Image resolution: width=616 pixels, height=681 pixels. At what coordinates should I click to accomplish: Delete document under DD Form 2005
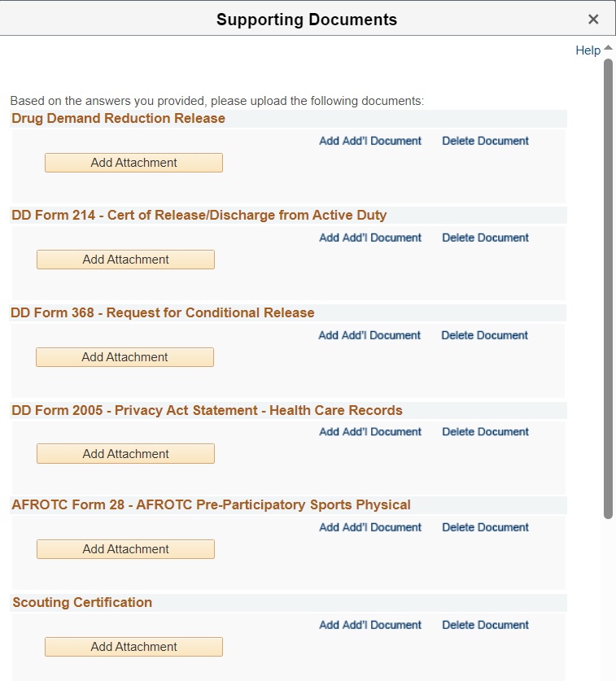tap(485, 432)
